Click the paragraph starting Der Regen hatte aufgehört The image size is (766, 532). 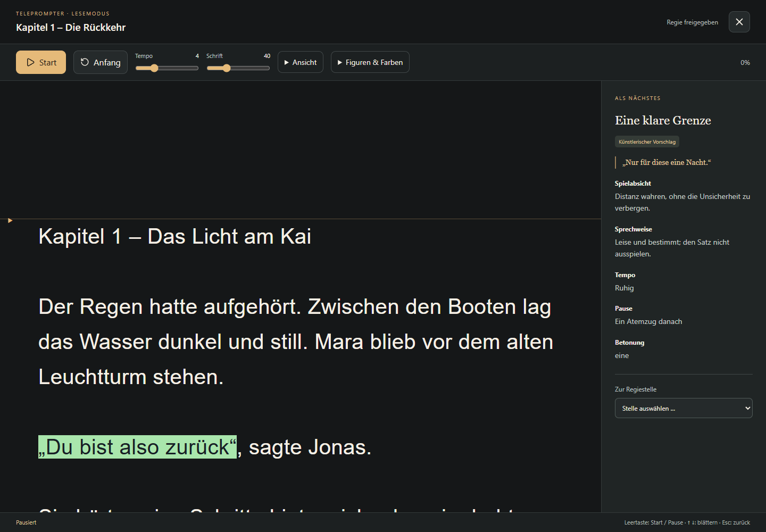click(x=296, y=342)
